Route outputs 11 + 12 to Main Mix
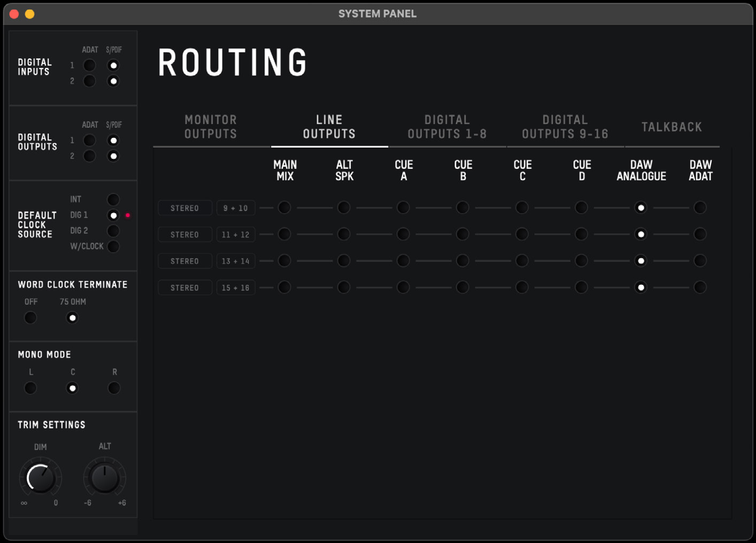Viewport: 756px width, 543px height. (284, 234)
